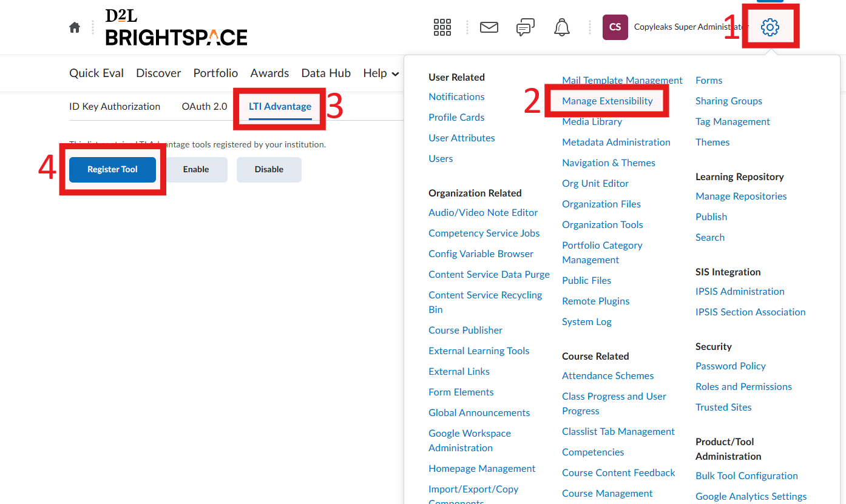Open the update alerts bell icon
Viewport: 846px width, 504px height.
coord(562,27)
